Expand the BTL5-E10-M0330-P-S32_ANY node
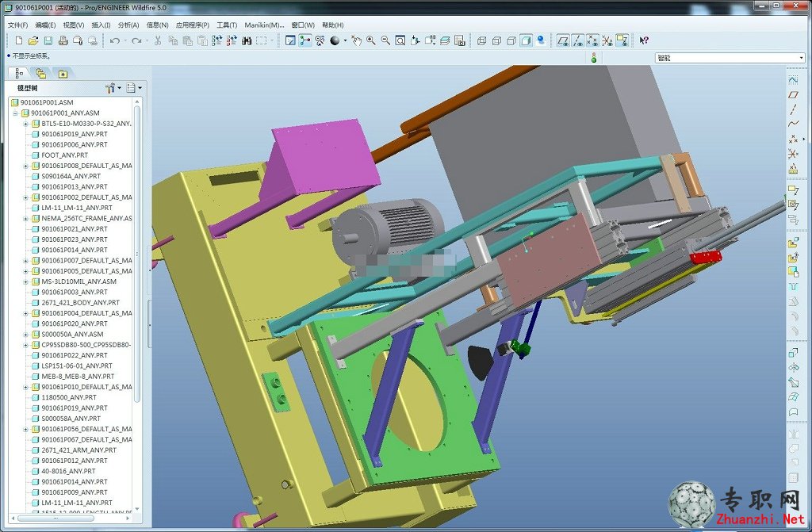This screenshot has height=532, width=812. tap(25, 124)
